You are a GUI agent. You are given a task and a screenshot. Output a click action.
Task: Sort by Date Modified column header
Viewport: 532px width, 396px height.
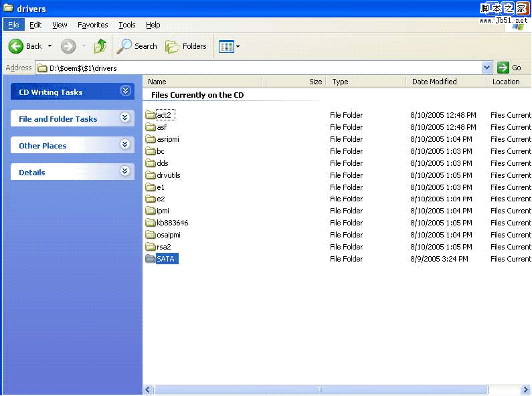446,82
